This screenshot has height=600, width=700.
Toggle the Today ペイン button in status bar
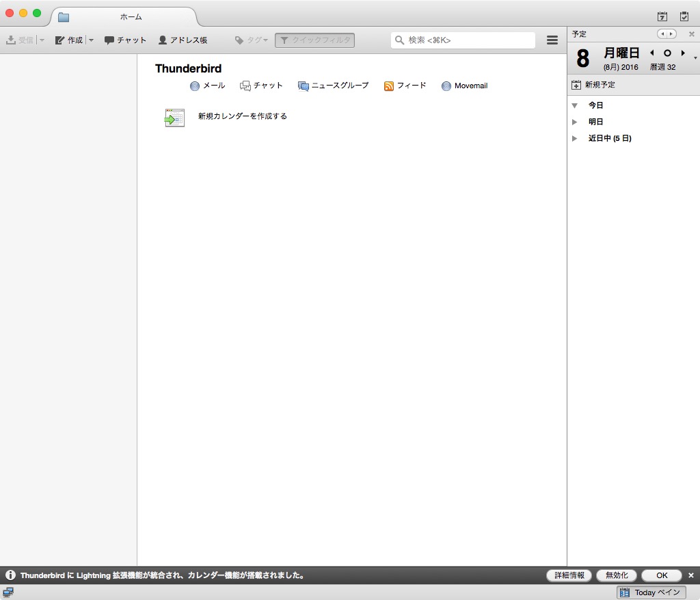tap(651, 592)
